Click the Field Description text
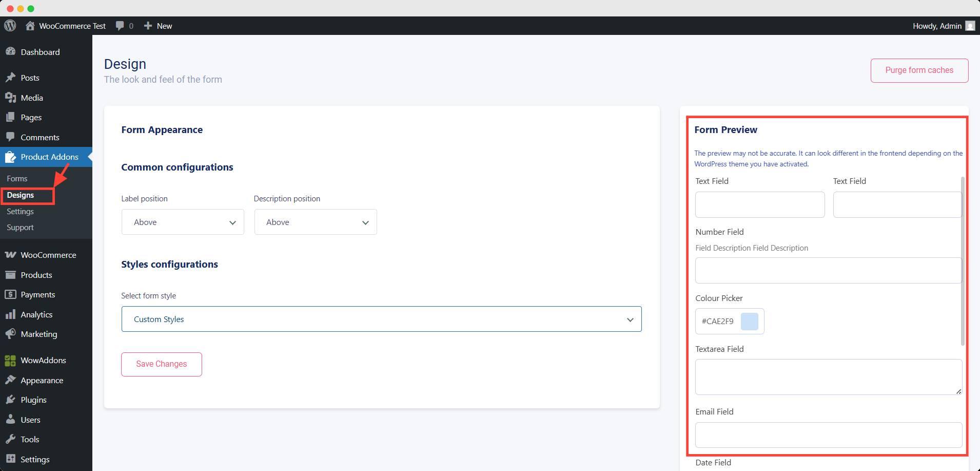980x471 pixels. point(752,248)
